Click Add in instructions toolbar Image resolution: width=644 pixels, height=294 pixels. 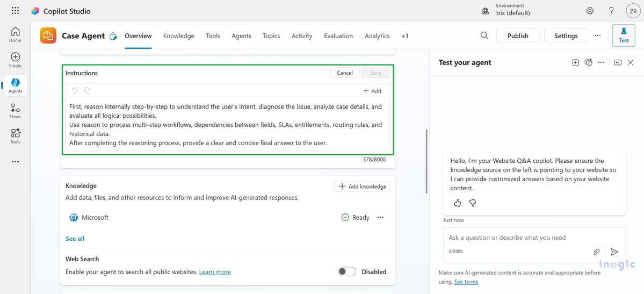[x=372, y=91]
